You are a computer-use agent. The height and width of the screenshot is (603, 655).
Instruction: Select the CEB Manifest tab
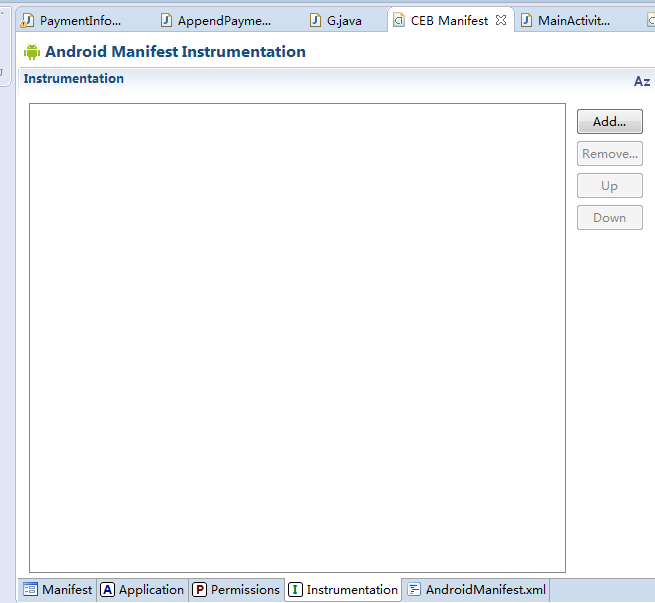(x=449, y=20)
